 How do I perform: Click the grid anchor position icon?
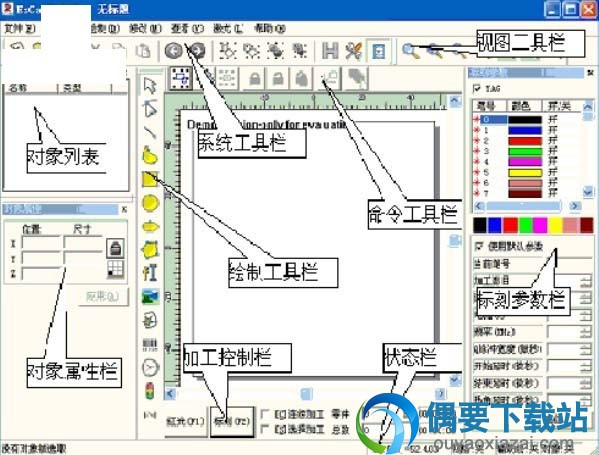[x=115, y=269]
